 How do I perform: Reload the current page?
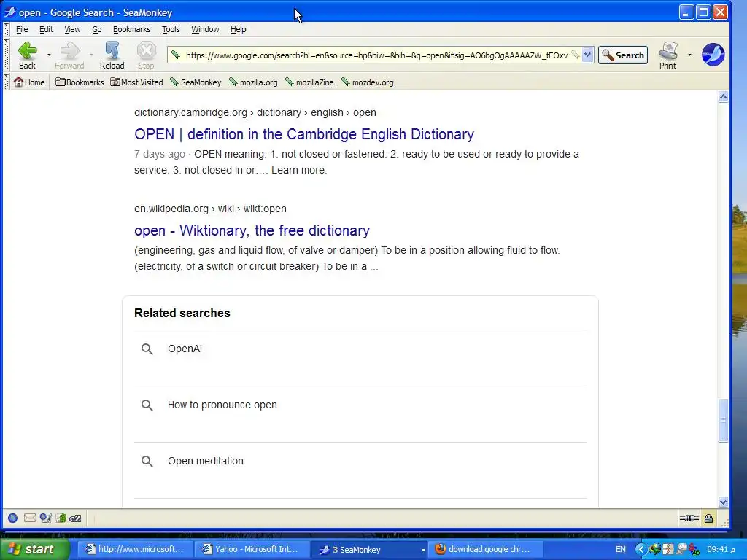112,55
